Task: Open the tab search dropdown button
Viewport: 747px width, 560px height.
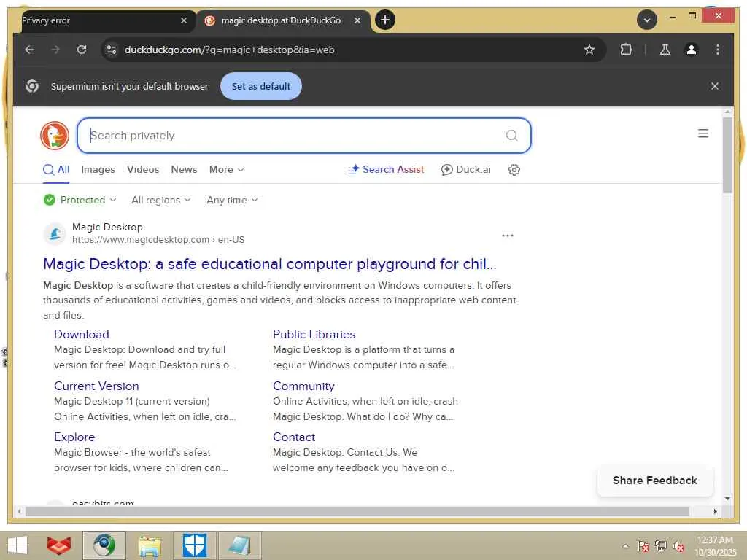Action: click(x=647, y=20)
